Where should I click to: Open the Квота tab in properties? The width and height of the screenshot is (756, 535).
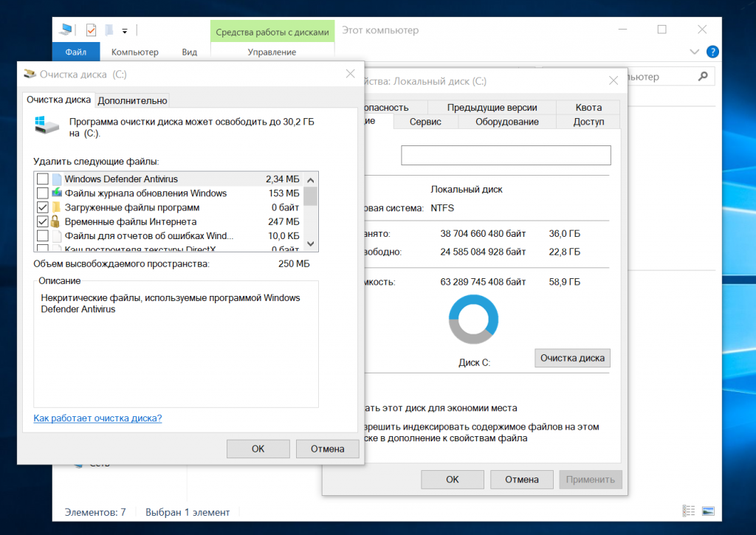(588, 107)
